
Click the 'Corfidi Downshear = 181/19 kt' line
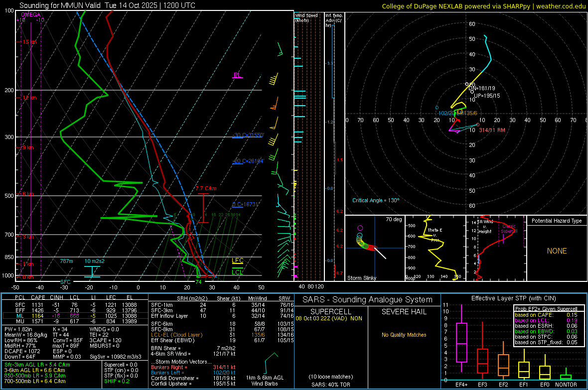pyautogui.click(x=193, y=379)
